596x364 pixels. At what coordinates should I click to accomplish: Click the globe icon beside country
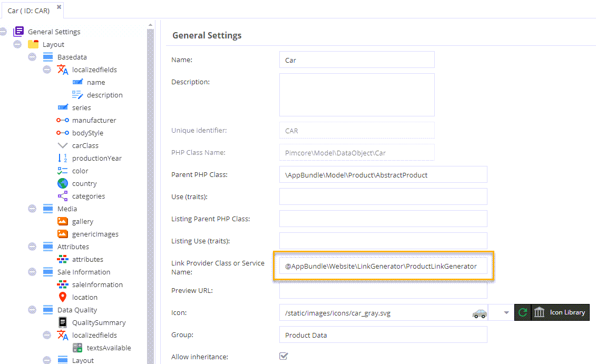(63, 183)
